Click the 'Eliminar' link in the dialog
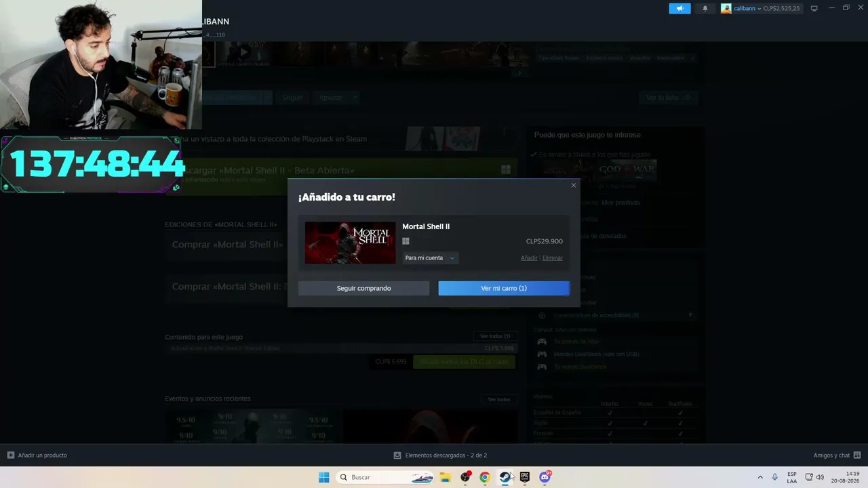Viewport: 868px width, 488px height. (x=553, y=258)
